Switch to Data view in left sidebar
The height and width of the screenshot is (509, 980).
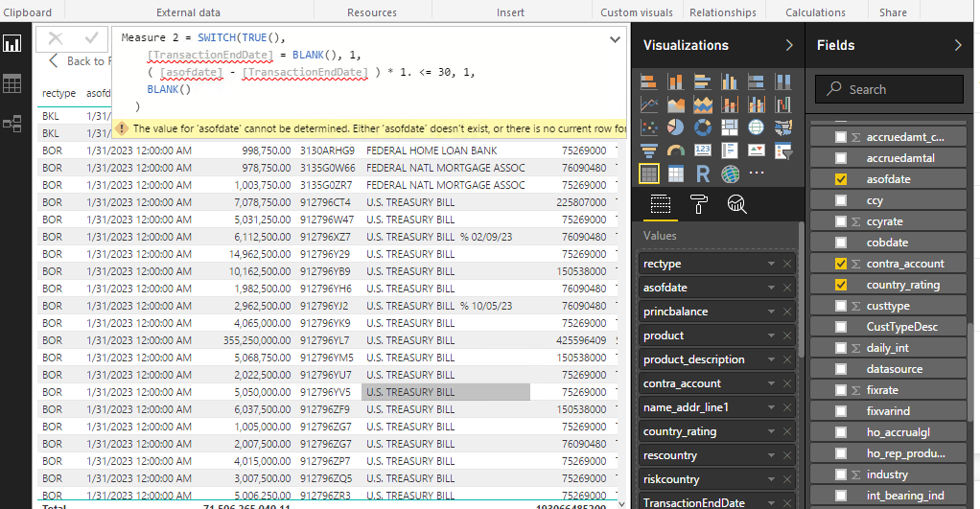[12, 83]
